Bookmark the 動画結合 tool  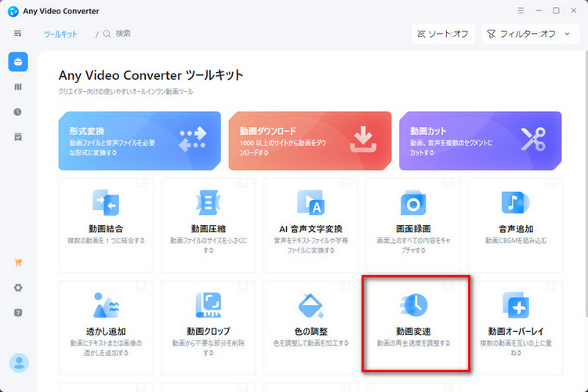click(x=140, y=183)
